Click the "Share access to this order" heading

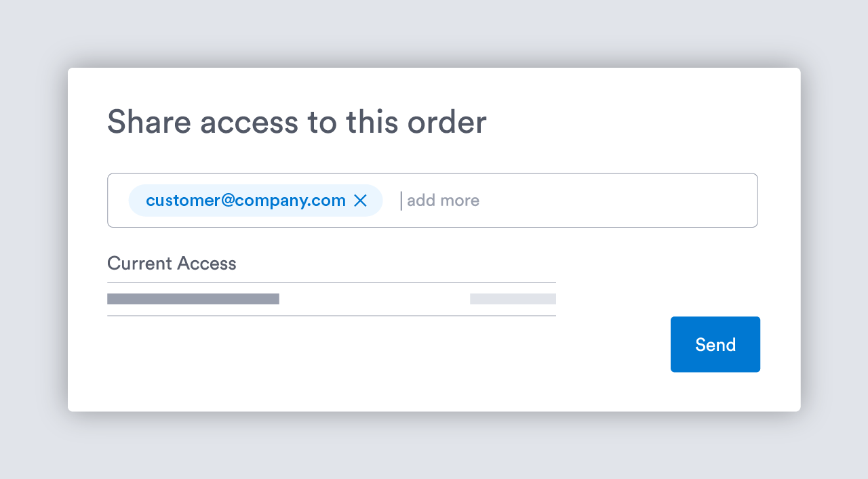[x=296, y=122]
